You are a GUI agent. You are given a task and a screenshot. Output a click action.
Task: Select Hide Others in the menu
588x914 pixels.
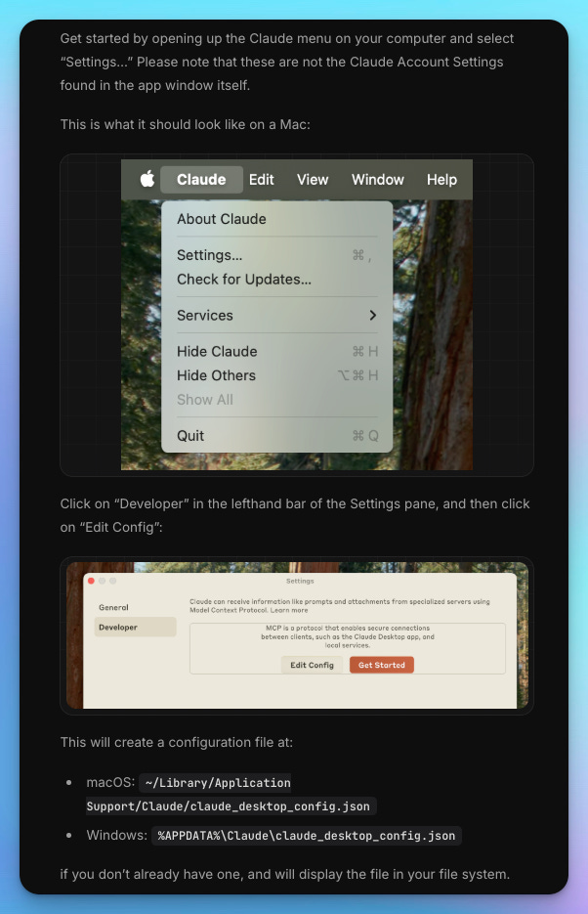click(x=277, y=375)
